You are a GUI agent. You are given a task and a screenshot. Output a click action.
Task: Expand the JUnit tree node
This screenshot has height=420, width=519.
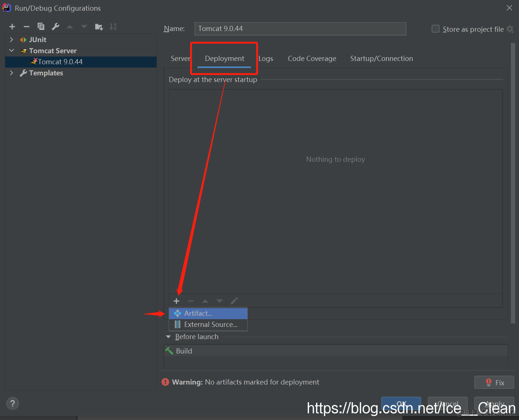[x=11, y=40]
